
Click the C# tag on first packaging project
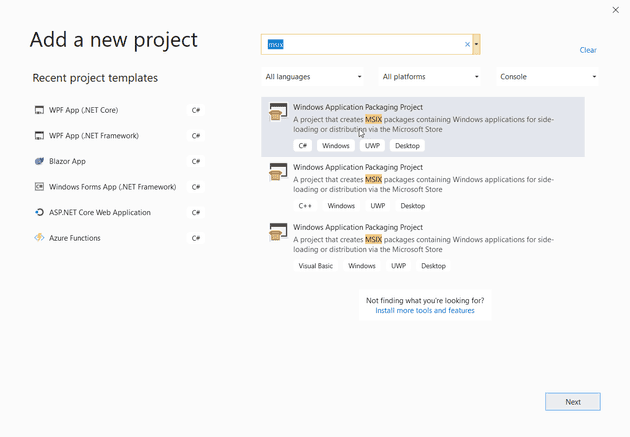tap(303, 146)
